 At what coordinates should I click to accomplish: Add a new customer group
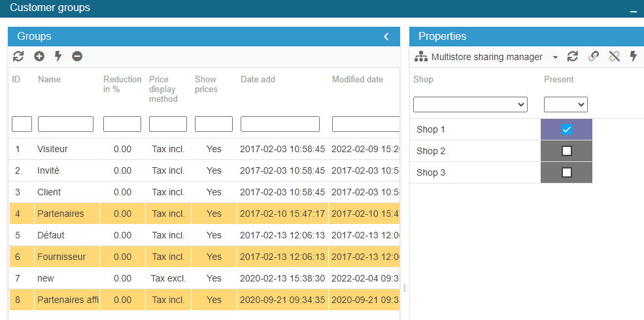[39, 57]
